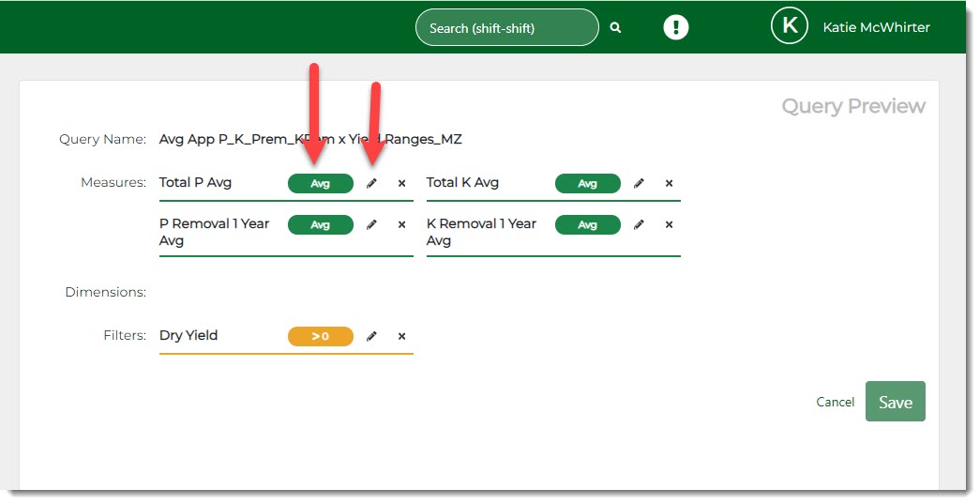Edit the K Removal 1 Year Avg measure
980x504 pixels.
tap(639, 225)
